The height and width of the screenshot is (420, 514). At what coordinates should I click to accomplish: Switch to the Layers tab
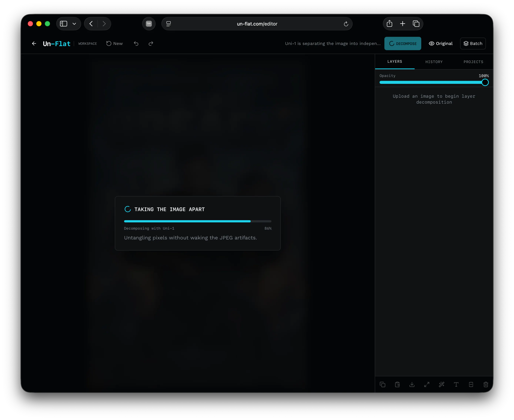(395, 62)
